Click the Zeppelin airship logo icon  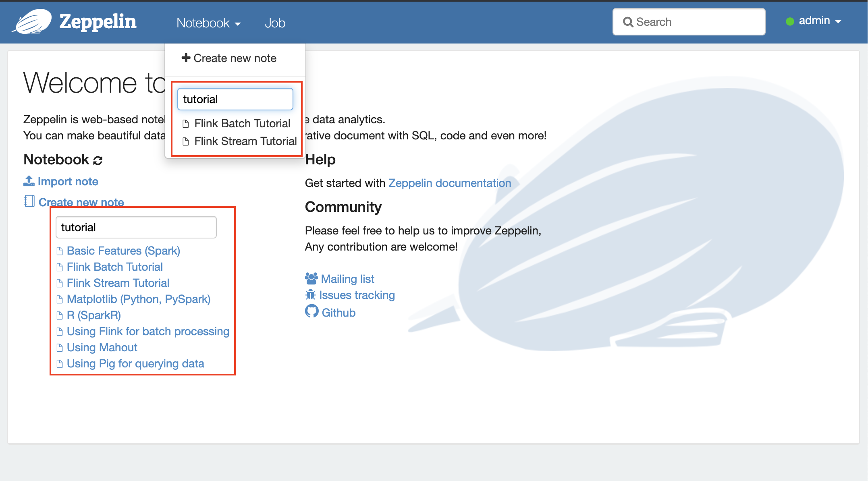[32, 21]
